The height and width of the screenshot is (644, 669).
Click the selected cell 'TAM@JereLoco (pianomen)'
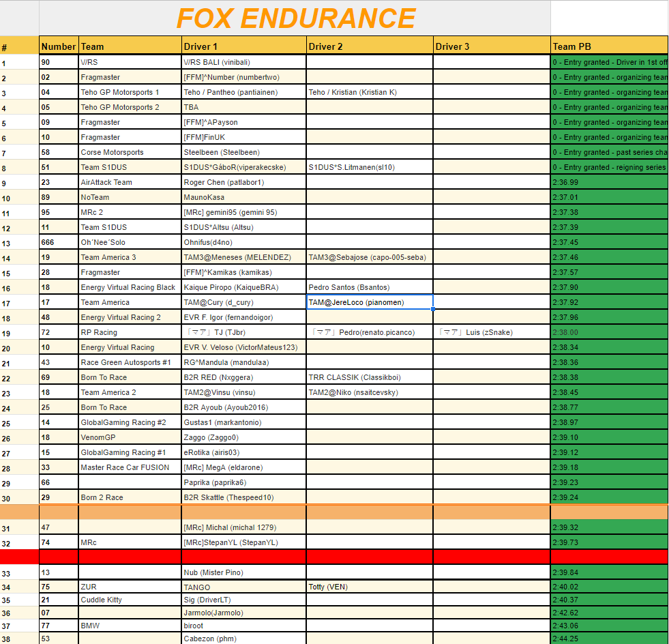(x=370, y=302)
